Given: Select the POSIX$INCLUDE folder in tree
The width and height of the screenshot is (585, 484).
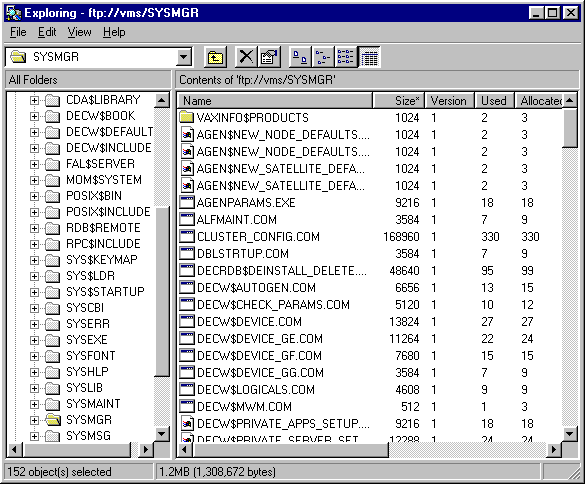Looking at the screenshot, I should pyautogui.click(x=108, y=212).
